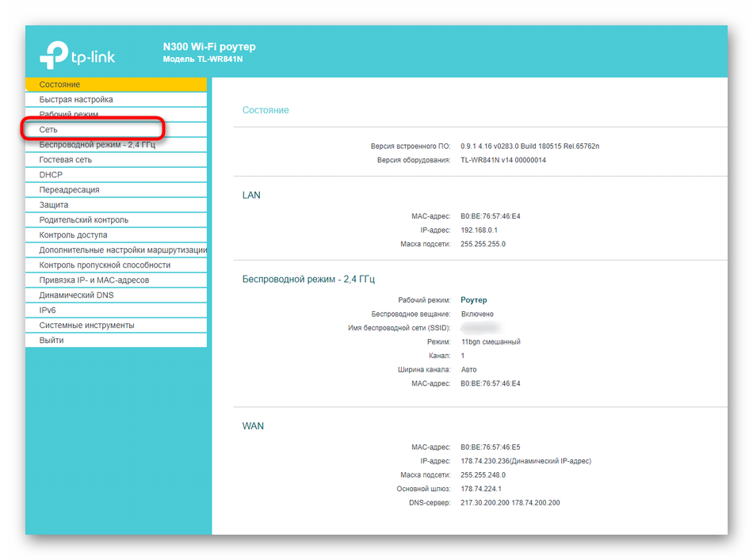The width and height of the screenshot is (753, 560).
Task: Open Дополнительные настройки маршрутизации
Action: click(x=123, y=250)
